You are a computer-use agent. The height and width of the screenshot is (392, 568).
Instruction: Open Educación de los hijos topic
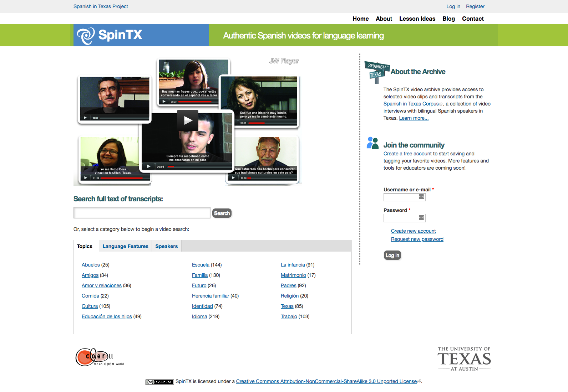click(107, 316)
